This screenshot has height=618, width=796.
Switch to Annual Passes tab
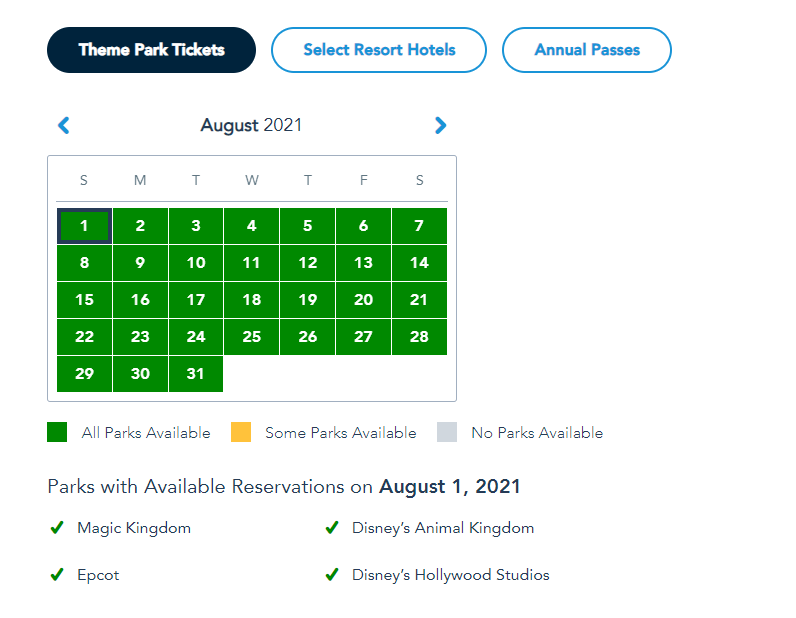[587, 50]
